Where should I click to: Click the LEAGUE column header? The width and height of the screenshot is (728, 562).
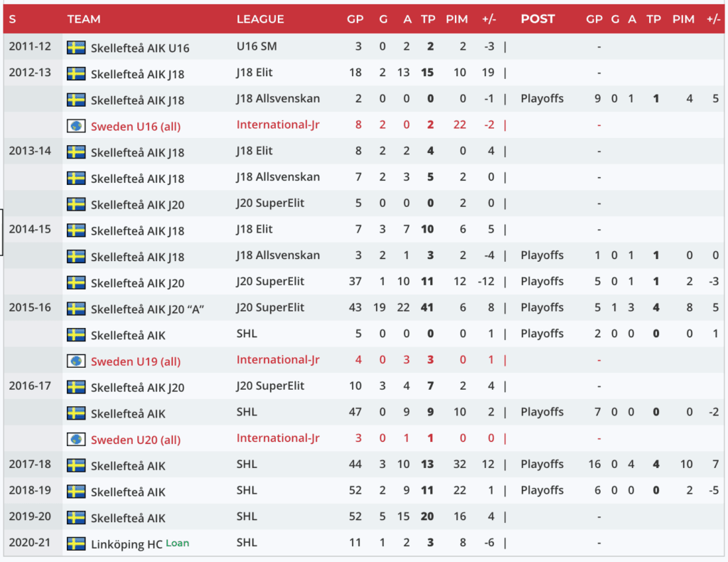[260, 19]
